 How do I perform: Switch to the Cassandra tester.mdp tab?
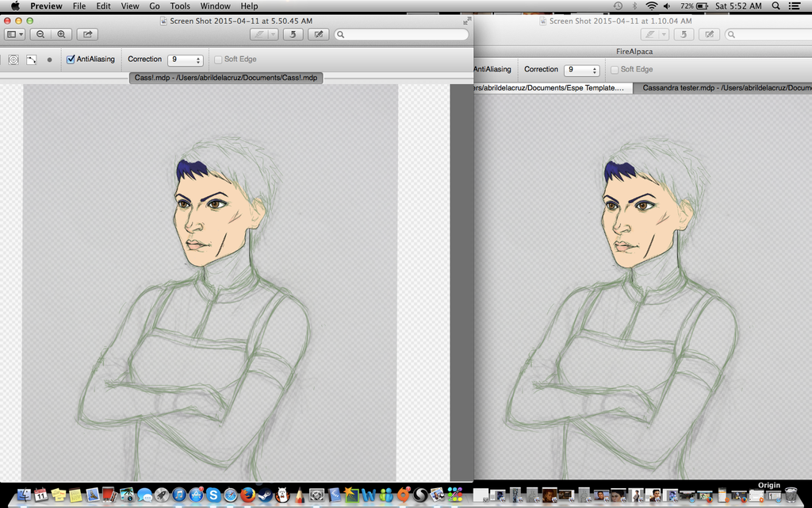722,88
